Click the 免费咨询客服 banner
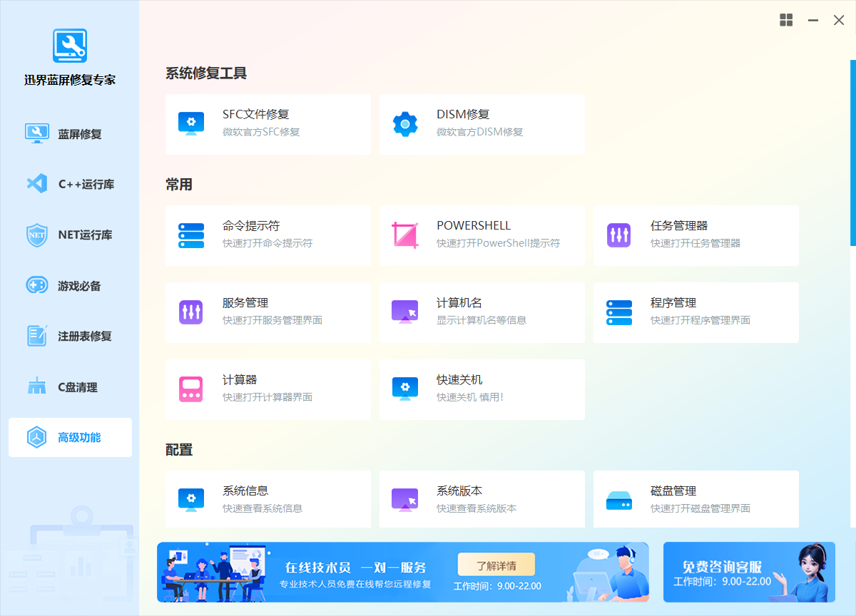This screenshot has height=616, width=856. 749,572
